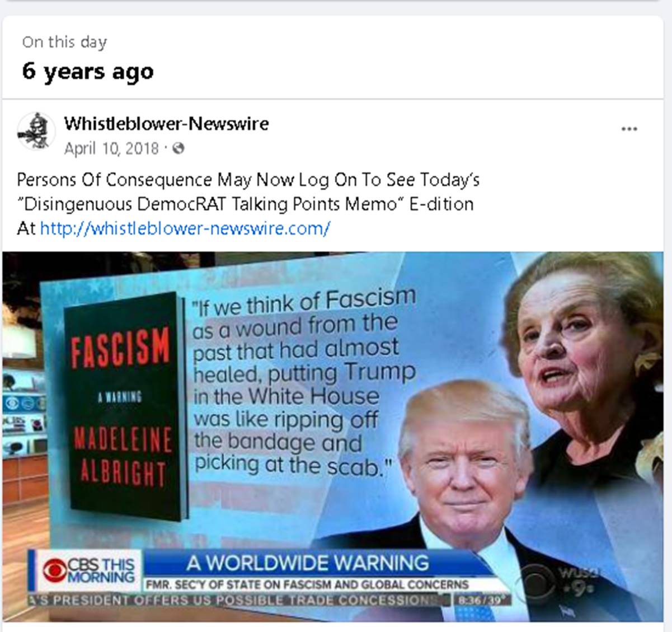Click the '6 years ago' heading
672x632 pixels.
click(x=88, y=72)
